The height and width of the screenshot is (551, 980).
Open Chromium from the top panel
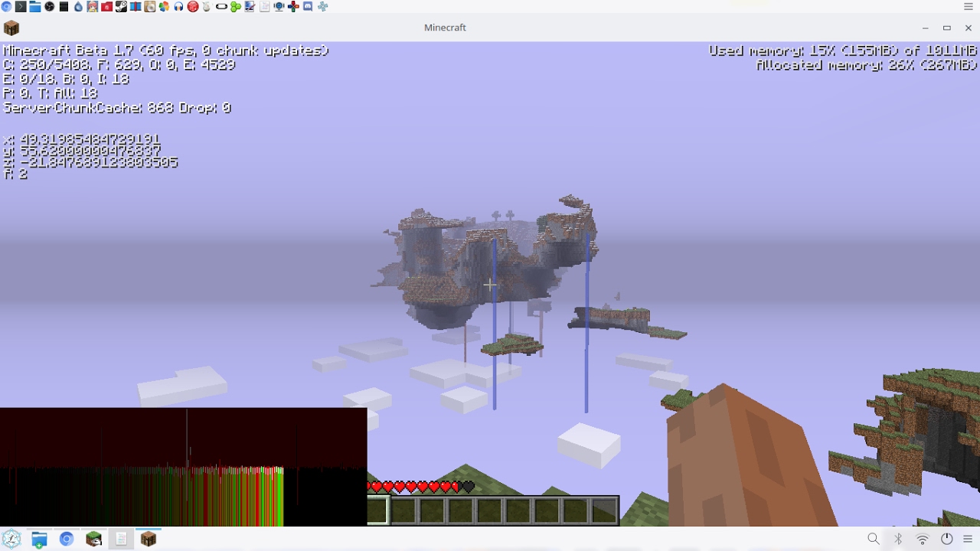click(x=7, y=7)
